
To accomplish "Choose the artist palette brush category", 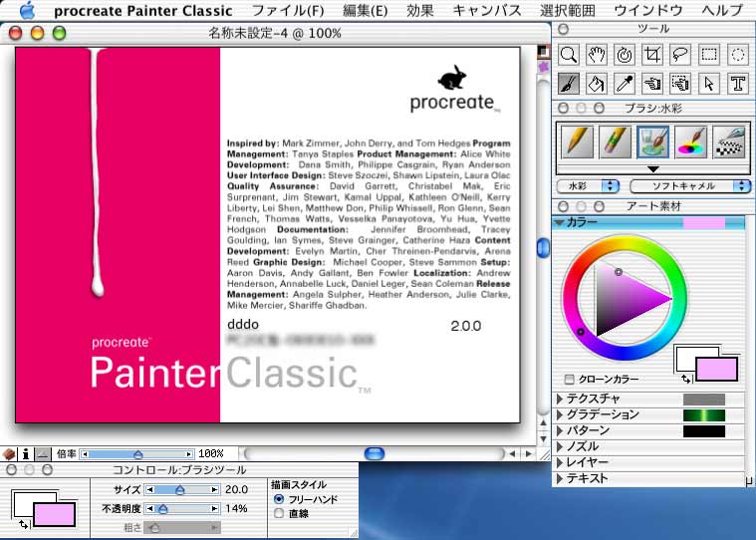I will click(x=691, y=141).
